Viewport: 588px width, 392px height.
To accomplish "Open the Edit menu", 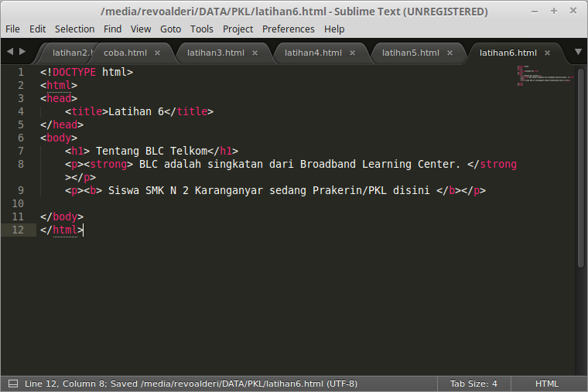I will click(x=37, y=29).
